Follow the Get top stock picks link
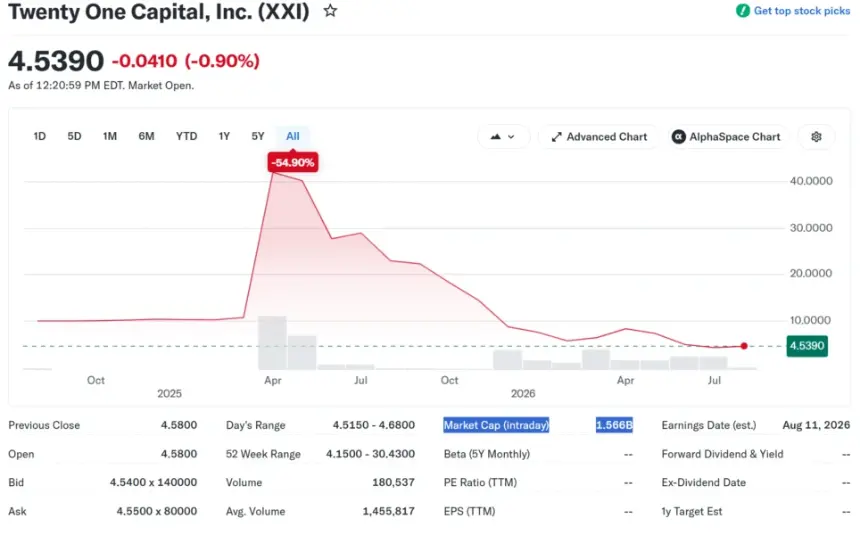 [x=801, y=10]
